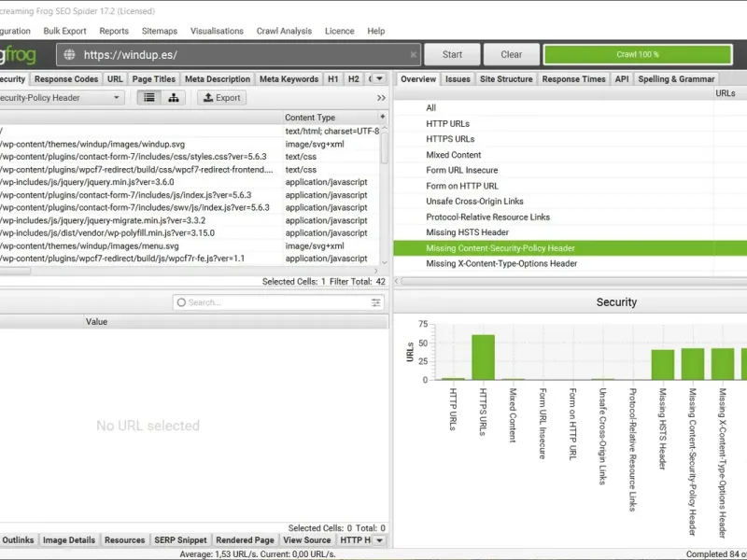747x560 pixels.
Task: Switch to tree view icon
Action: pos(174,98)
